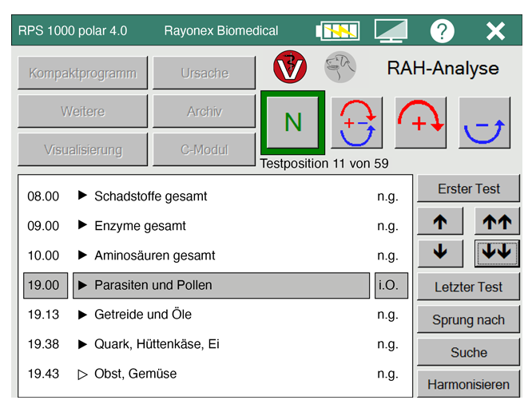Toggle n.g. status for Schadstoffe gesamt

(387, 196)
